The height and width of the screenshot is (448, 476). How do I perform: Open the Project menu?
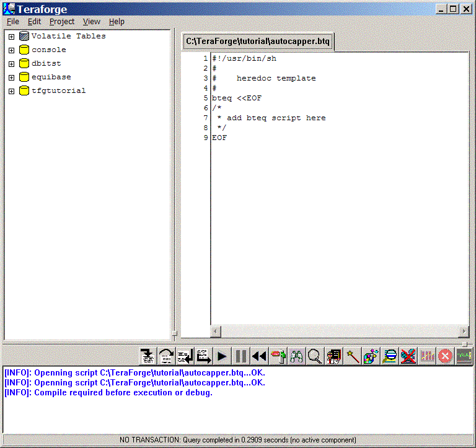pyautogui.click(x=62, y=22)
